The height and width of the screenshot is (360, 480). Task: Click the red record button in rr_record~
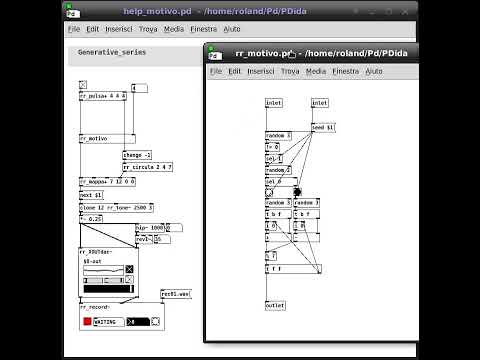point(87,321)
